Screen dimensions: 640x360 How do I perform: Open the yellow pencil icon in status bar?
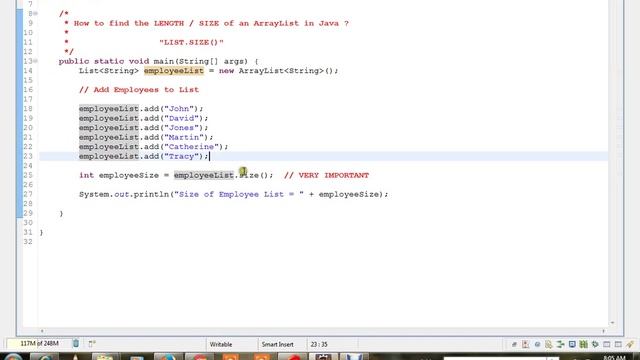(x=630, y=344)
